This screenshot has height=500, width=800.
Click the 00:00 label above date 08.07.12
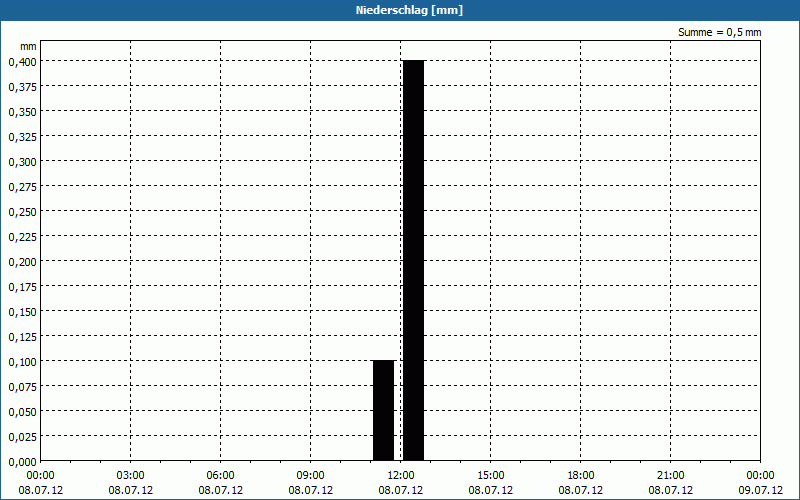[x=41, y=476]
